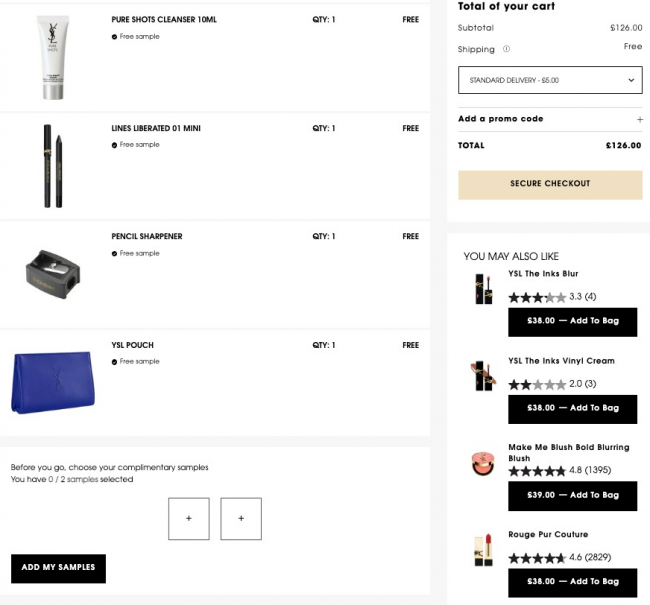The height and width of the screenshot is (605, 650).
Task: Select the first complimentary sample slot
Action: tap(189, 519)
